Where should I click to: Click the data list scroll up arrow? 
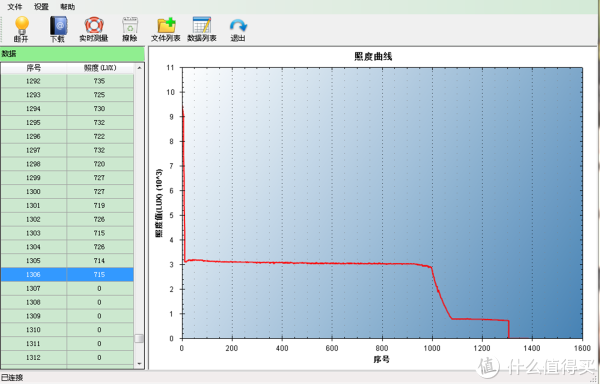pyautogui.click(x=139, y=68)
